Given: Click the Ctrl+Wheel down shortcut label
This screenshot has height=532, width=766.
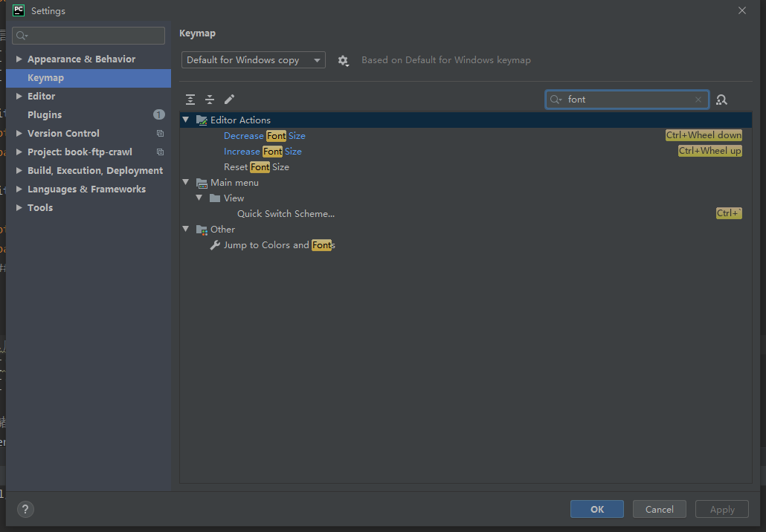Looking at the screenshot, I should 704,135.
